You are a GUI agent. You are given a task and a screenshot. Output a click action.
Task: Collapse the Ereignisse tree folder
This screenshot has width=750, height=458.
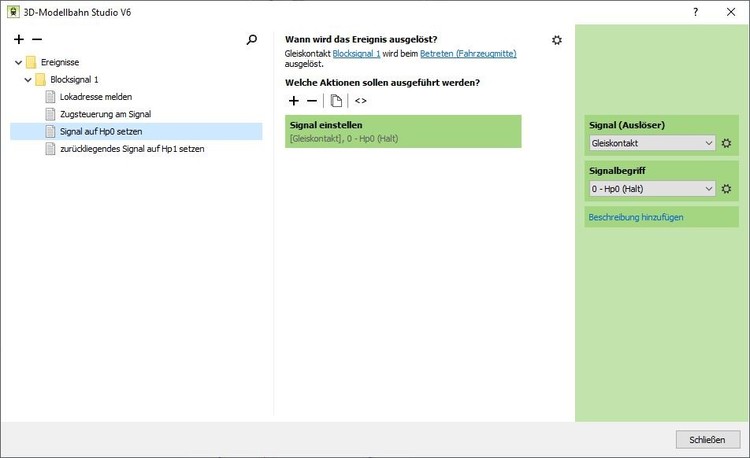[x=19, y=62]
